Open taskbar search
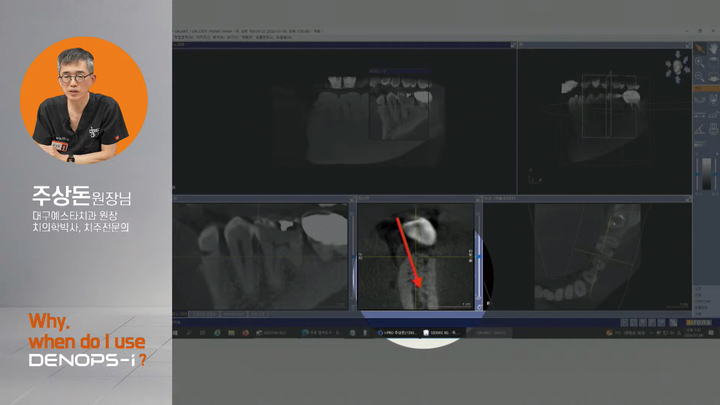Image resolution: width=720 pixels, height=405 pixels. (x=189, y=333)
